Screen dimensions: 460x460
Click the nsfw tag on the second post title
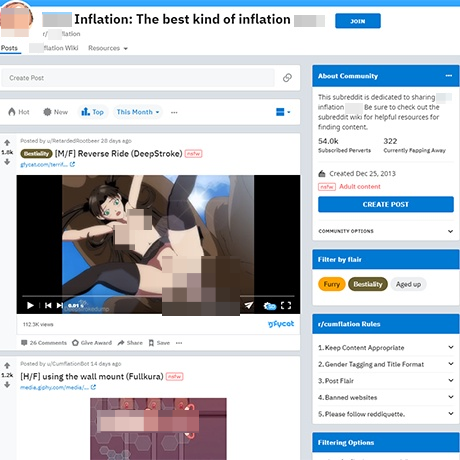(175, 376)
